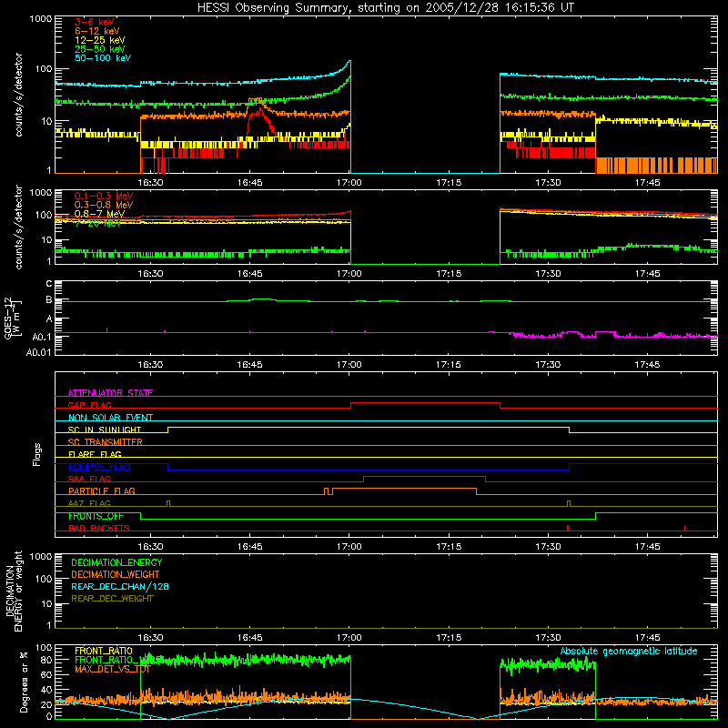Click the bad packets red spike near 17:33
728x728 pixels.
coord(568,528)
